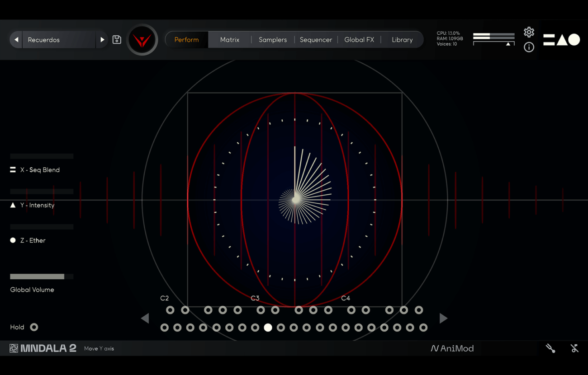
Task: Advance to next preset with right arrow
Action: click(x=102, y=40)
